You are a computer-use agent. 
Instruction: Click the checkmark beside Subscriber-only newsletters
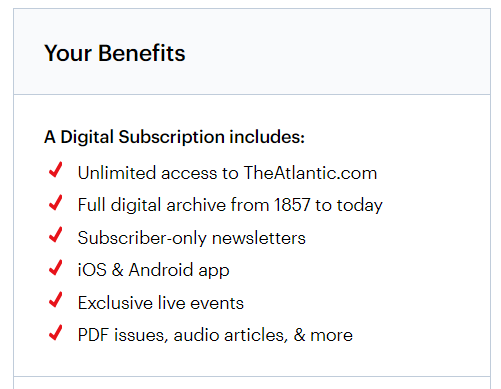point(56,235)
